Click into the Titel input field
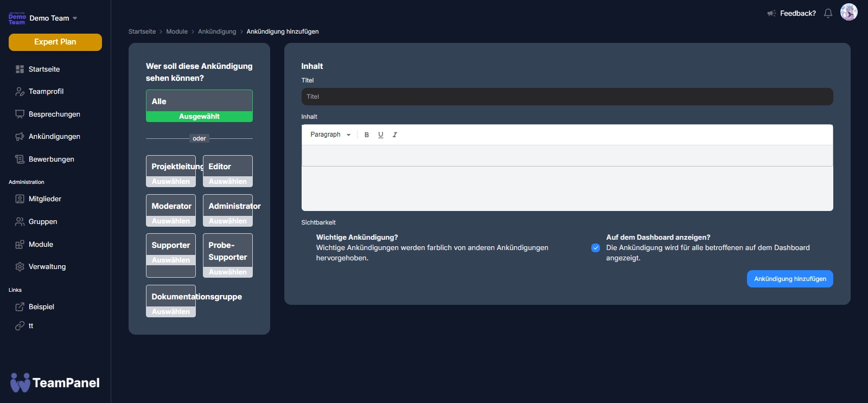The width and height of the screenshot is (868, 403). [567, 97]
